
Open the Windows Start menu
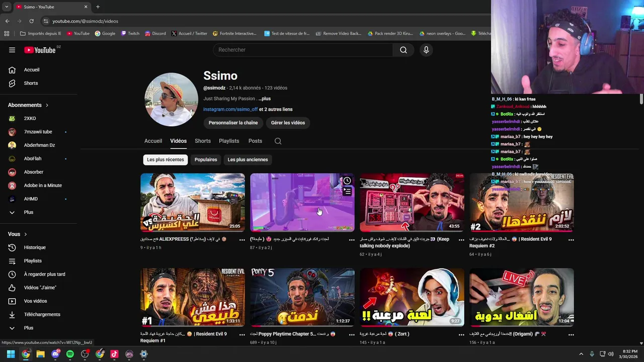pos(11,354)
